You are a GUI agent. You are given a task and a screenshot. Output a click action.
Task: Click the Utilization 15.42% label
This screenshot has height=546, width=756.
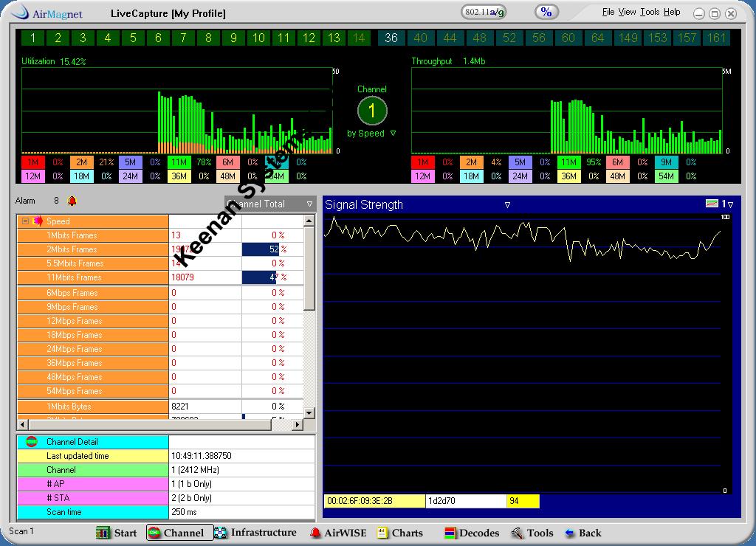click(x=53, y=61)
